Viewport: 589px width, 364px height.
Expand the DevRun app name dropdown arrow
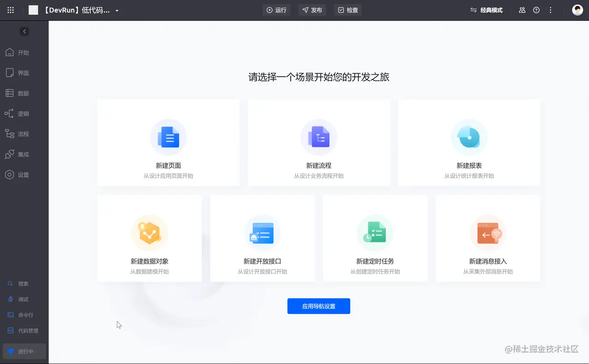tap(117, 11)
